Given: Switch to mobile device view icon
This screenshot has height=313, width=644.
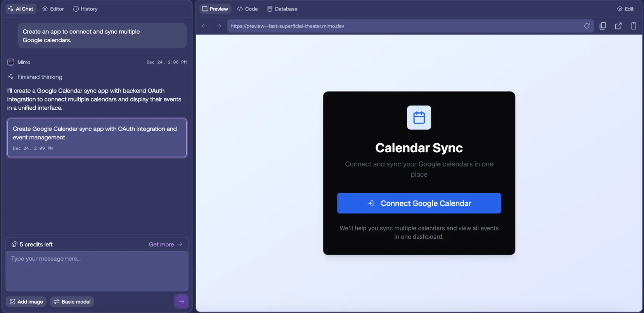Looking at the screenshot, I should coord(634,26).
